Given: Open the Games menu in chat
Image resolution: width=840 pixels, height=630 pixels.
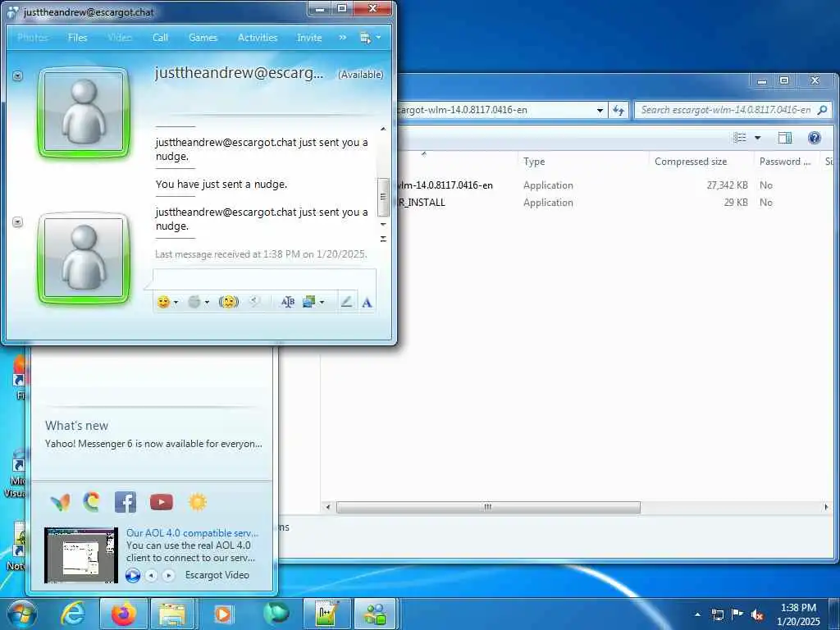Looking at the screenshot, I should (203, 38).
